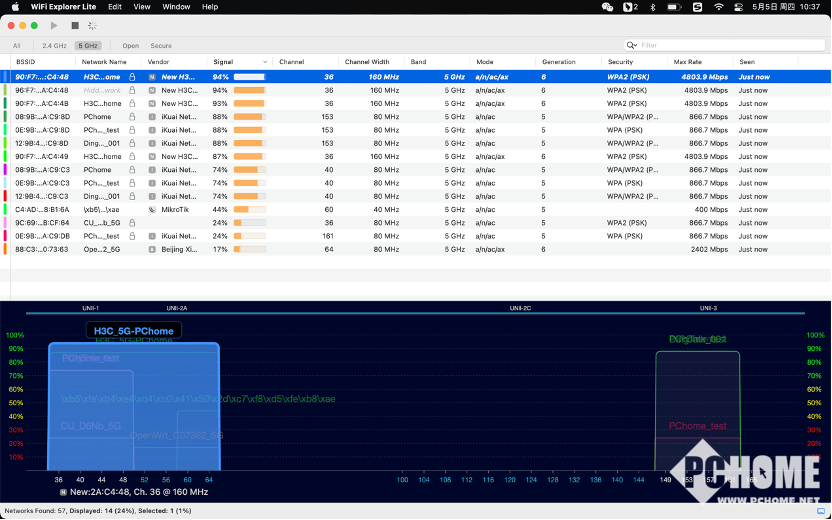The width and height of the screenshot is (832, 520).
Task: Click 2402 Mbps max rate cell
Action: [x=709, y=249]
